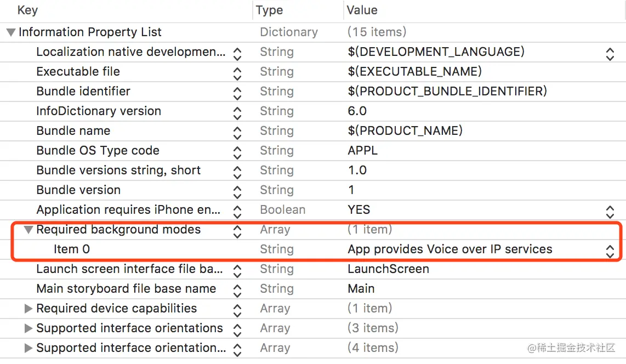The height and width of the screenshot is (364, 626).
Task: Click the LaunchScreen value field
Action: coord(388,269)
